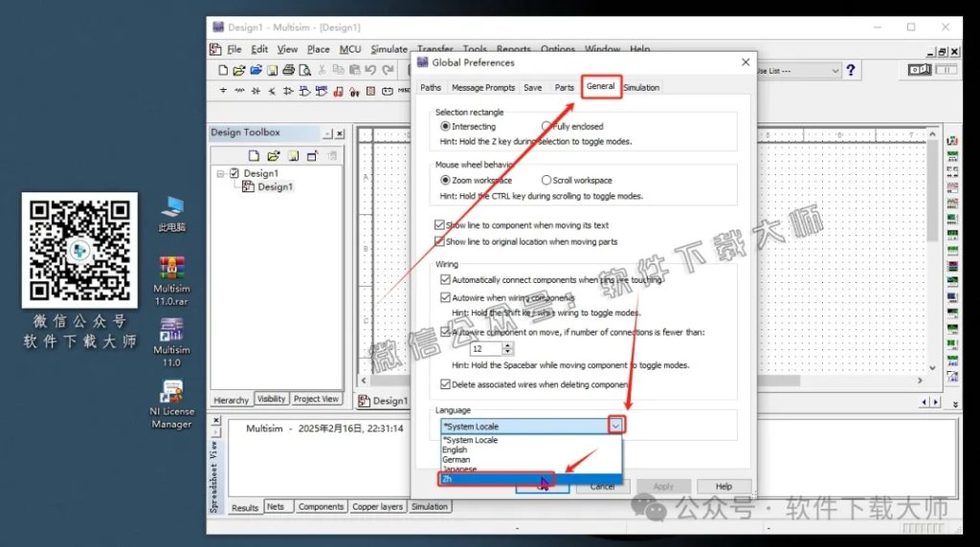Select the resistor basic component icon
Image resolution: width=980 pixels, height=547 pixels.
click(239, 92)
